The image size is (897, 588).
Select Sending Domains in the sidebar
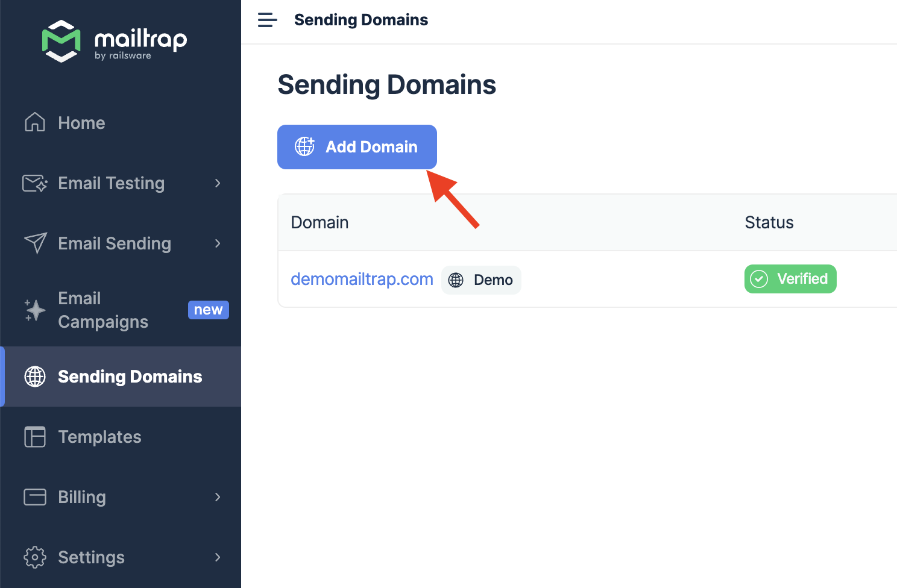click(130, 377)
